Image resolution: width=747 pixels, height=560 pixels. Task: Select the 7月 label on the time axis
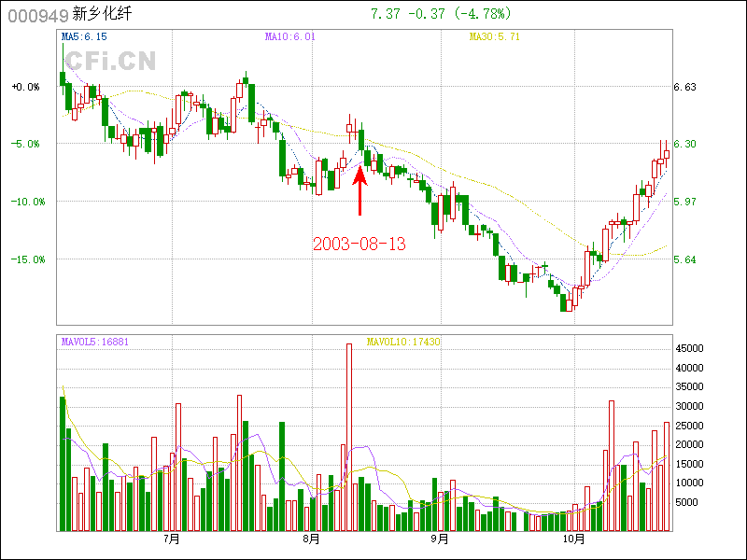pos(171,539)
